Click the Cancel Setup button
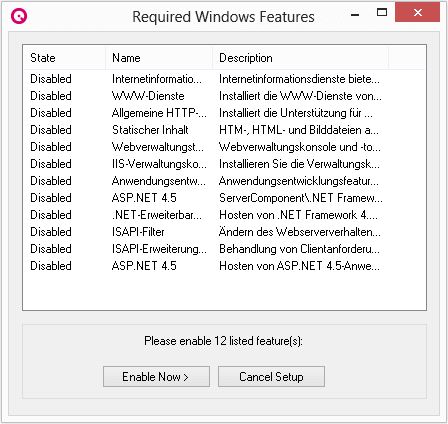Image resolution: width=448 pixels, height=424 pixels. (271, 377)
